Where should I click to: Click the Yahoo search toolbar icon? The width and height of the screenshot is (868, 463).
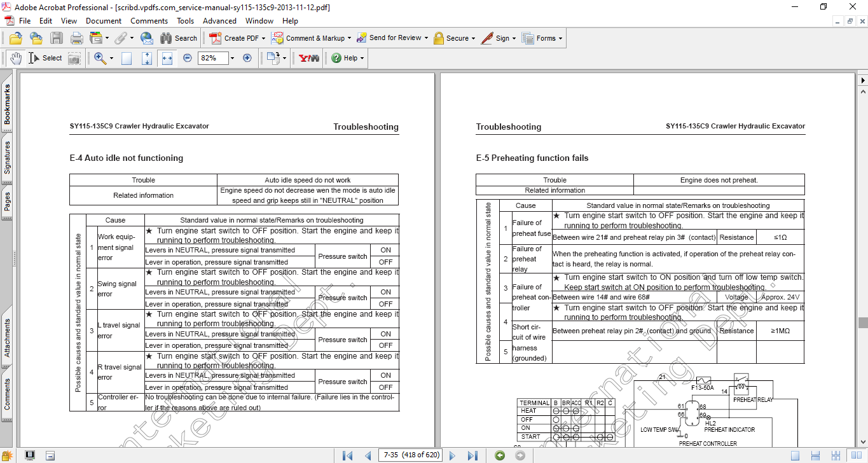309,58
